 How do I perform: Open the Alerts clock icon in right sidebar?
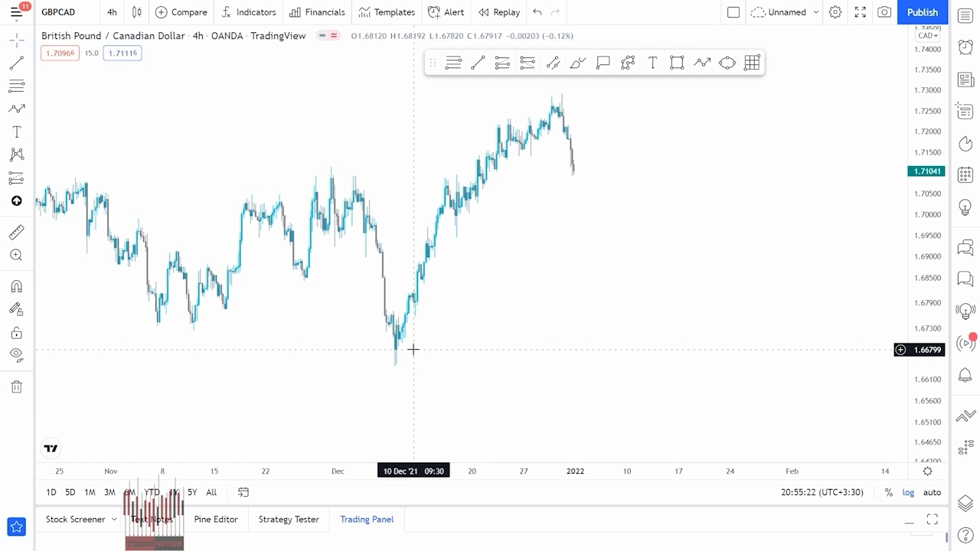[965, 47]
